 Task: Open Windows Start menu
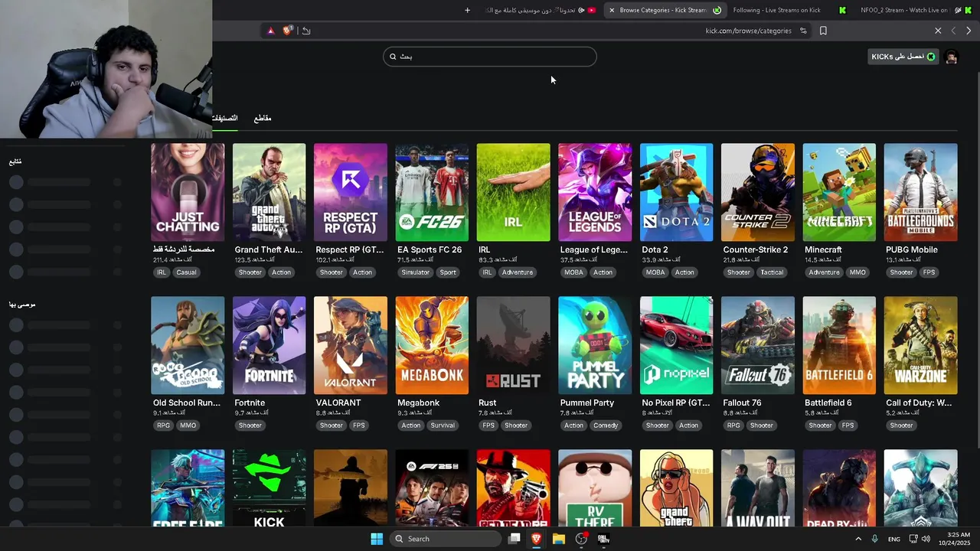pyautogui.click(x=377, y=539)
